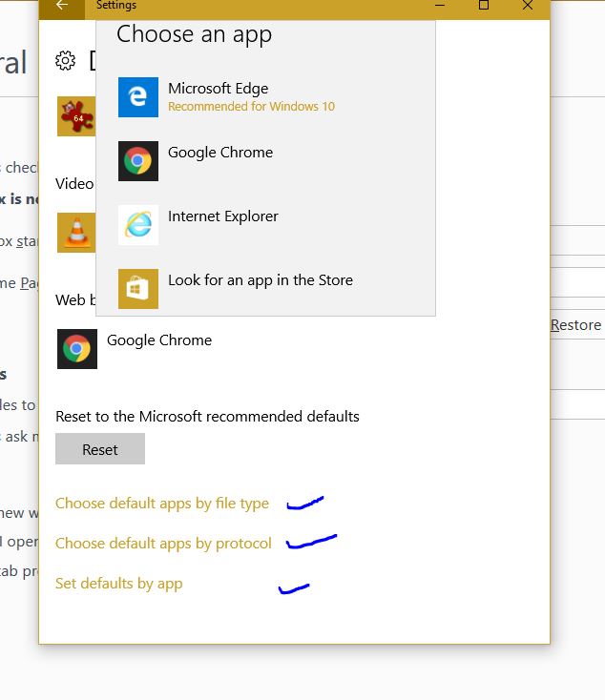Screen dimensions: 605x700
Task: Click the VLC cone icon under Video player
Action: point(76,233)
